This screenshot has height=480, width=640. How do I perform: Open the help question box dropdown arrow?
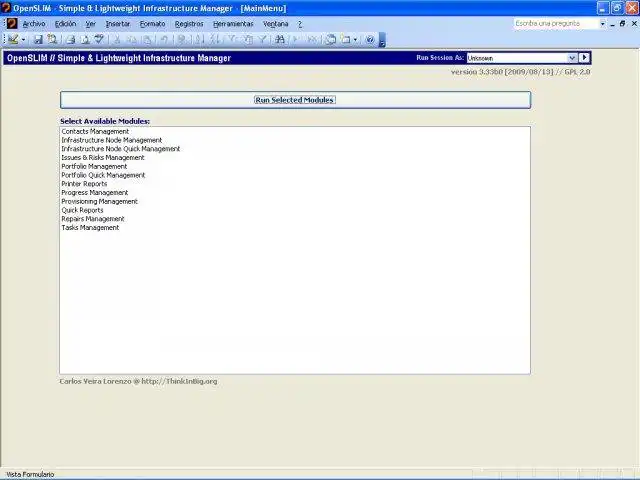tap(602, 24)
